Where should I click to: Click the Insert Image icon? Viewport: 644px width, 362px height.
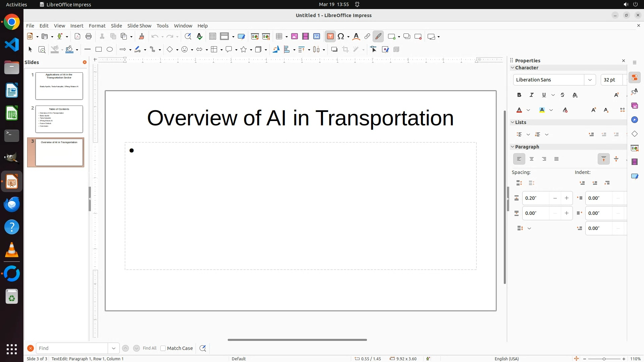pos(294,37)
